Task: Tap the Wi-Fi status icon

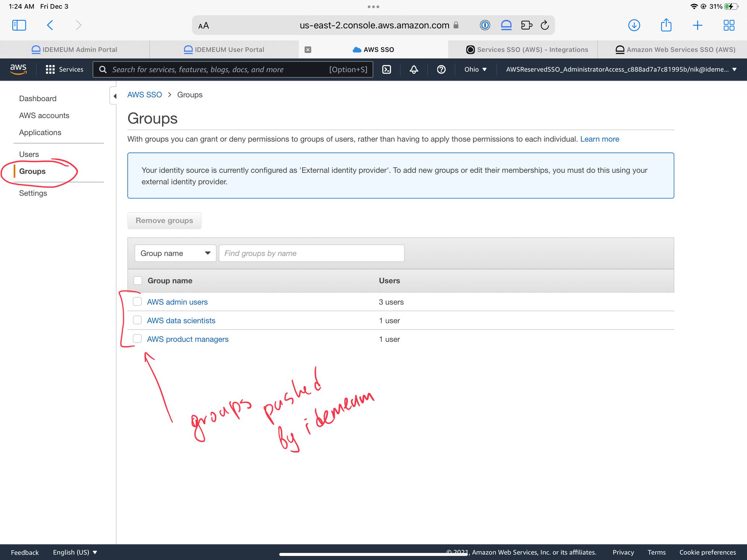Action: (694, 6)
